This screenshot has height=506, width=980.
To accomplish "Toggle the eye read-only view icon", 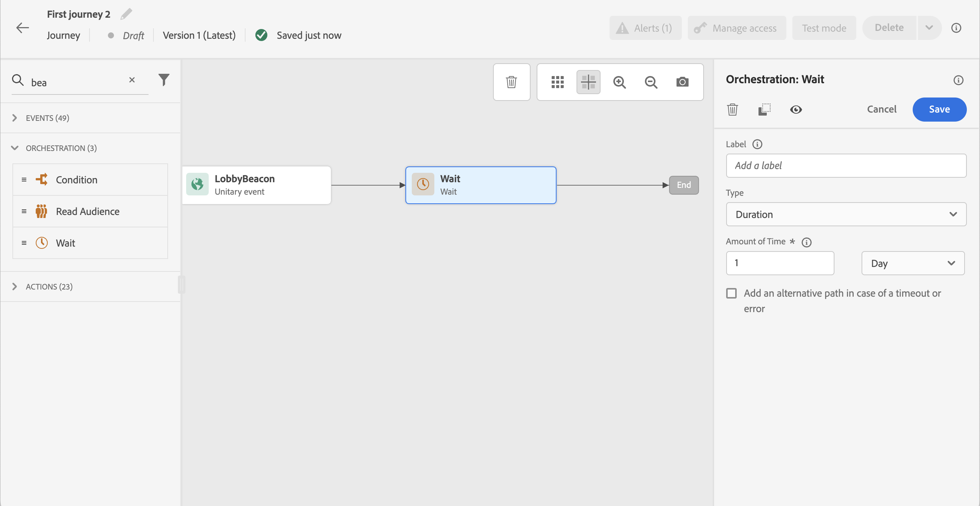I will [x=795, y=110].
